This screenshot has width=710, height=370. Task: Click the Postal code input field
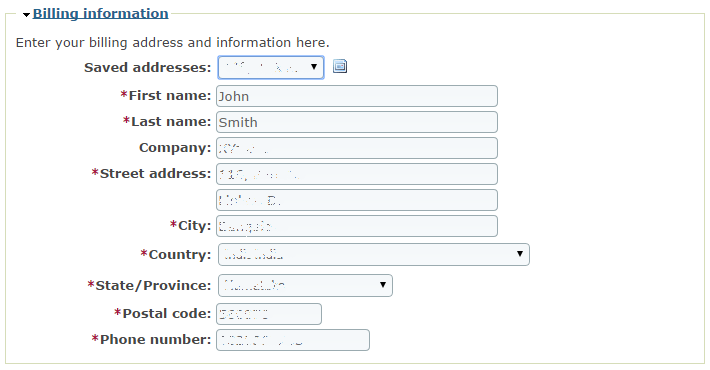[x=269, y=314]
